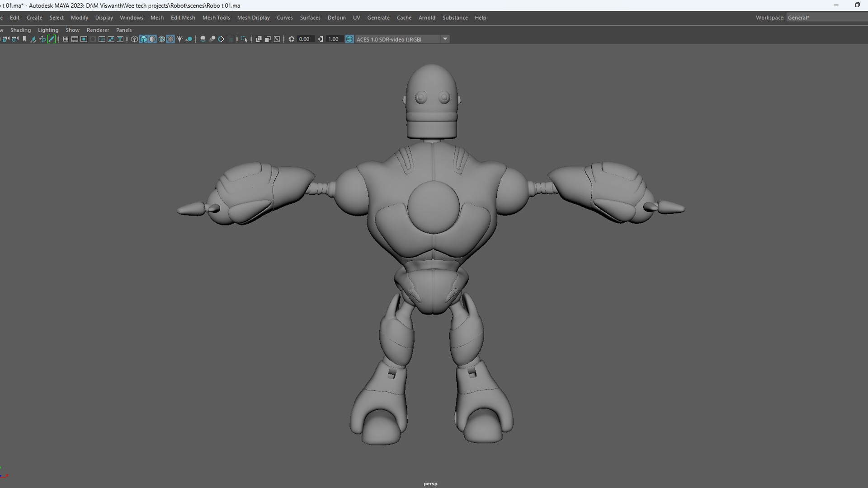Toggle the grease pencil icon
This screenshot has height=488, width=868.
tap(52, 39)
